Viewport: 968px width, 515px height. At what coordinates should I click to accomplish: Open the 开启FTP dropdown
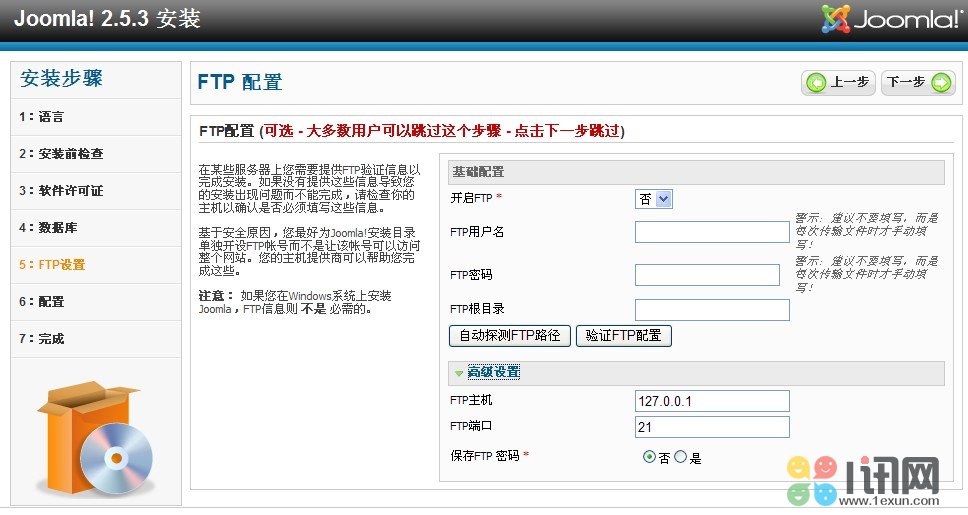coord(655,199)
